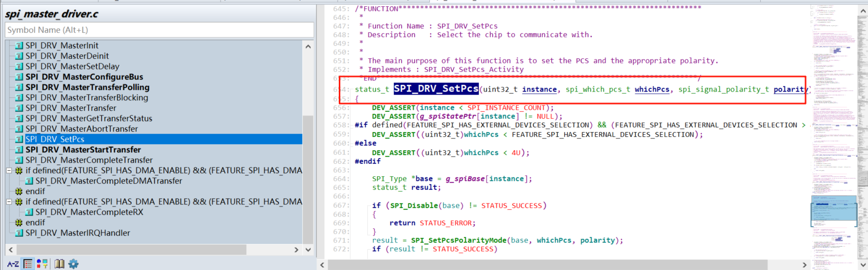
Task: Collapse the second FEATURE_SPI_HAS_DMA_ENABLE node
Action: 9,202
